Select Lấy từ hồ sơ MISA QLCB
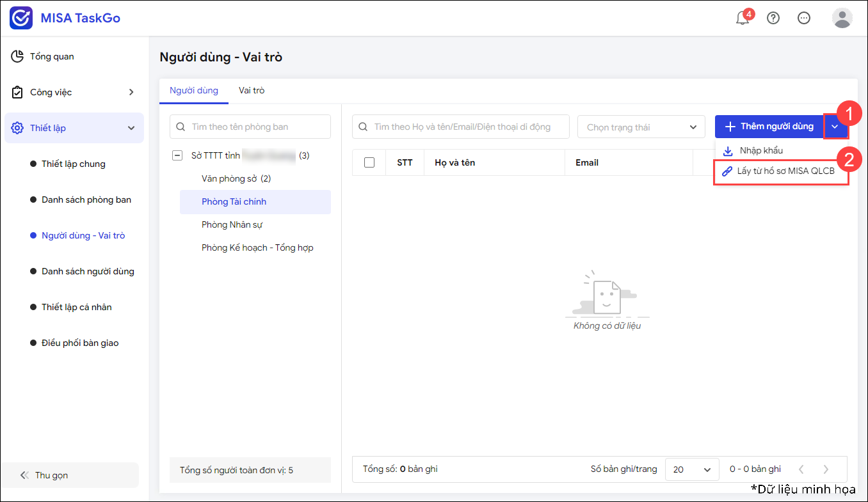Viewport: 868px width, 502px height. click(x=785, y=171)
